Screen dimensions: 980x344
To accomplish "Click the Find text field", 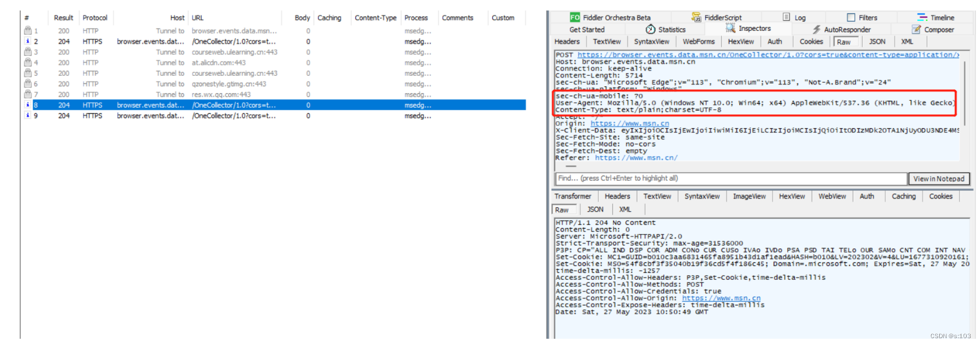I will point(731,178).
